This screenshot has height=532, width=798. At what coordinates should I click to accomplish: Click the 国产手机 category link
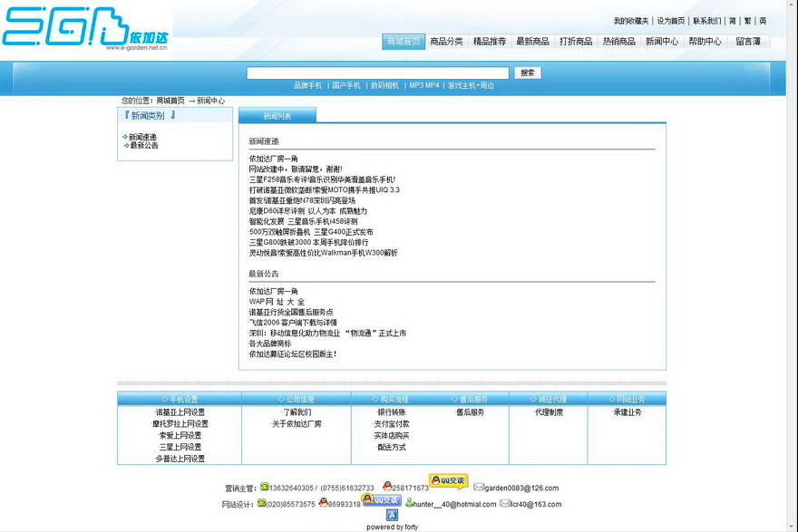(x=346, y=85)
